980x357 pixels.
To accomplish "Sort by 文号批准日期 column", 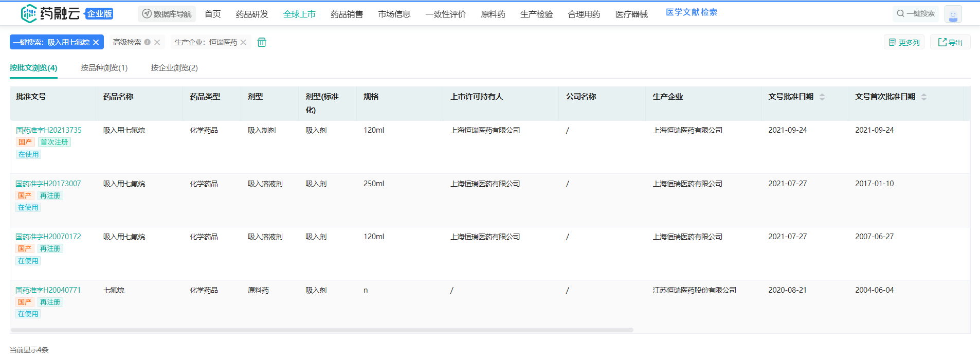I will 822,97.
